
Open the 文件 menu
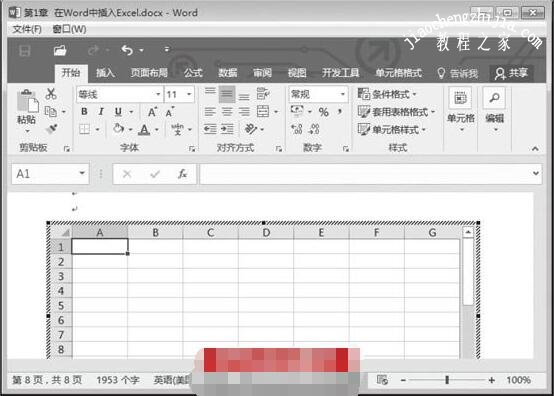pyautogui.click(x=27, y=29)
